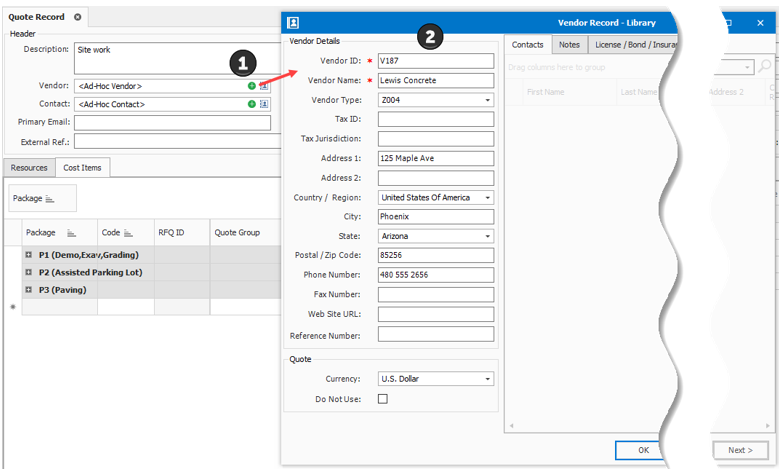
Task: Open contact record icon beside Contact field
Action: [x=264, y=104]
